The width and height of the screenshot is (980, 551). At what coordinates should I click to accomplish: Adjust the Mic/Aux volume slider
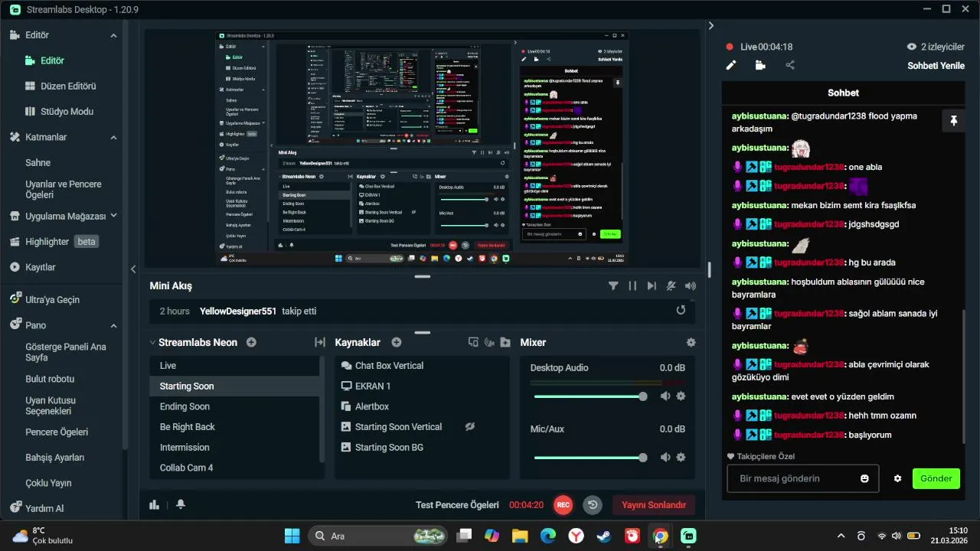pyautogui.click(x=589, y=458)
